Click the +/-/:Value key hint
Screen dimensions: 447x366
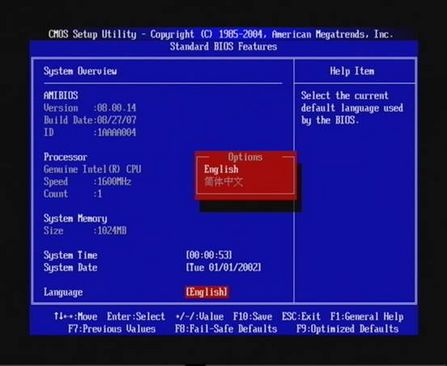click(200, 317)
